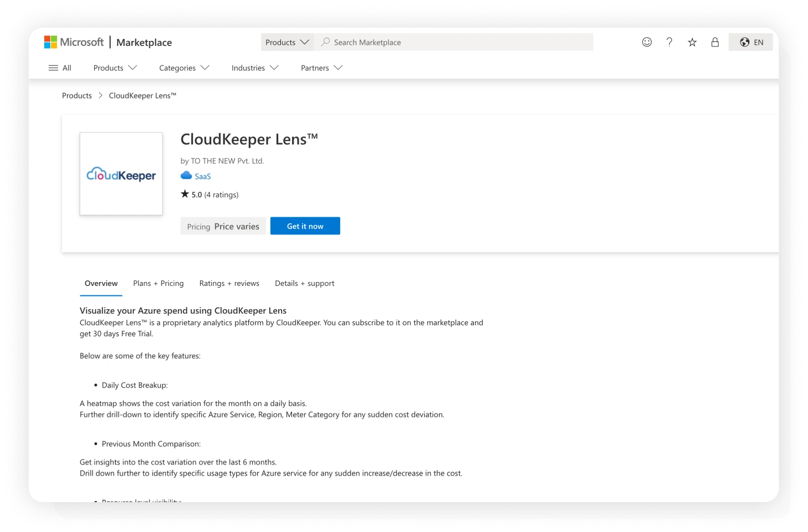Click the search magnifier icon
The height and width of the screenshot is (532, 808).
325,42
